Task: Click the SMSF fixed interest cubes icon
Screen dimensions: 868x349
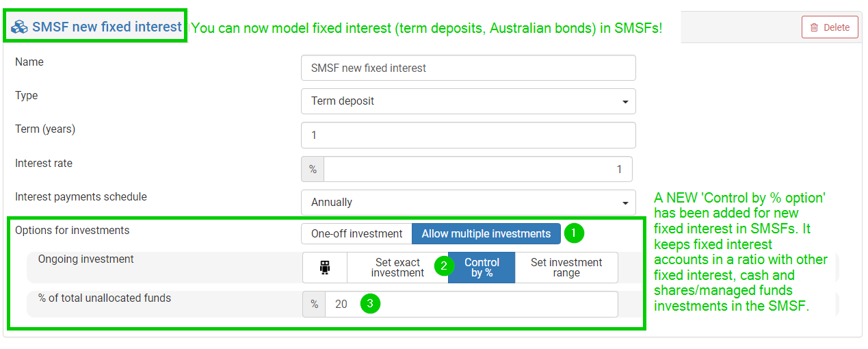Action: pyautogui.click(x=19, y=27)
